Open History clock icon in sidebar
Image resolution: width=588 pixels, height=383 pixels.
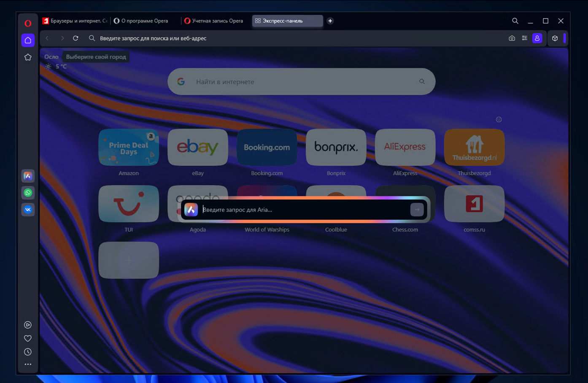point(28,352)
